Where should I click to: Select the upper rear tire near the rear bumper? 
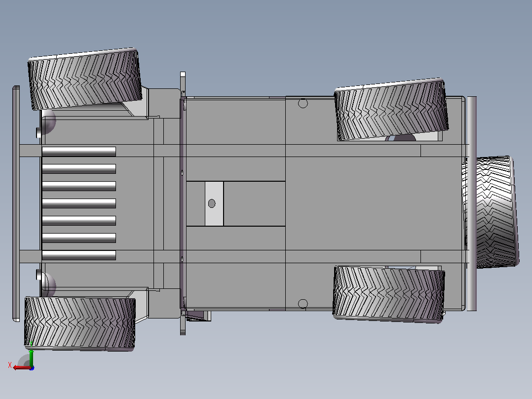[x=391, y=109]
